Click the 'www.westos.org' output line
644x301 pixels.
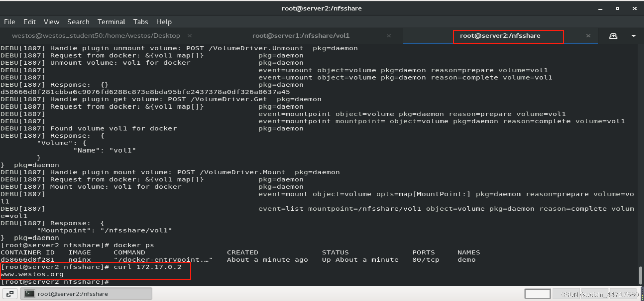tap(32, 274)
